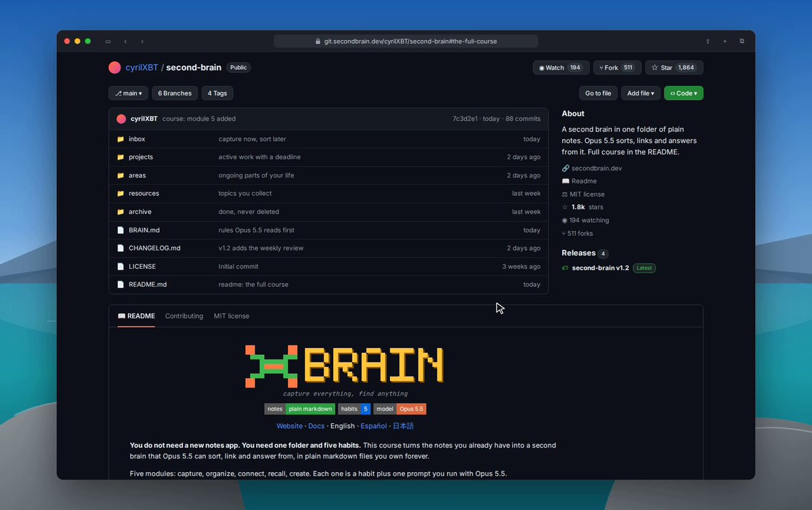The width and height of the screenshot is (812, 510).
Task: Open the main branch dropdown
Action: pos(129,93)
